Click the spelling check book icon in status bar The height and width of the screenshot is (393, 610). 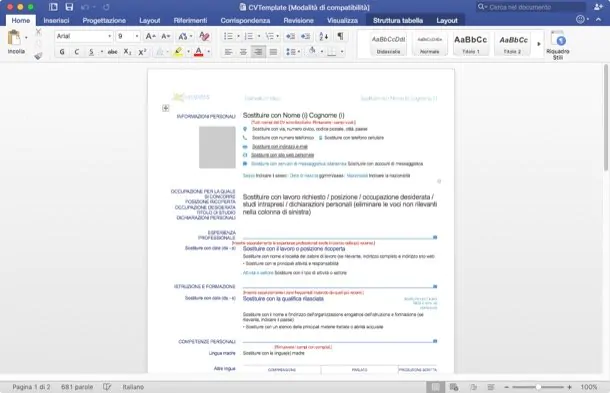tap(107, 387)
